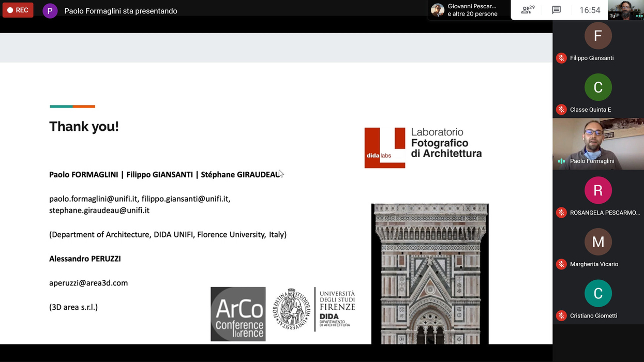This screenshot has width=644, height=362.
Task: Click the red REC recording indicator
Action: coord(18,10)
